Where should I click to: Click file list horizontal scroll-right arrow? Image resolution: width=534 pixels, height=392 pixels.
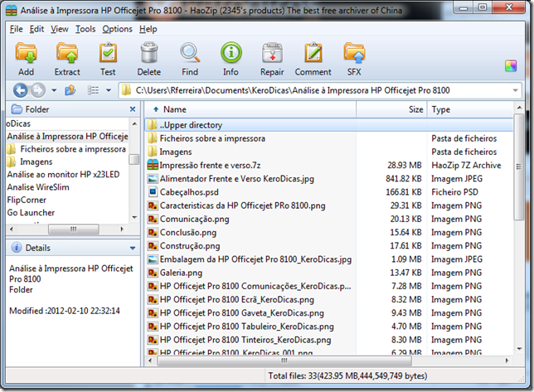507,361
